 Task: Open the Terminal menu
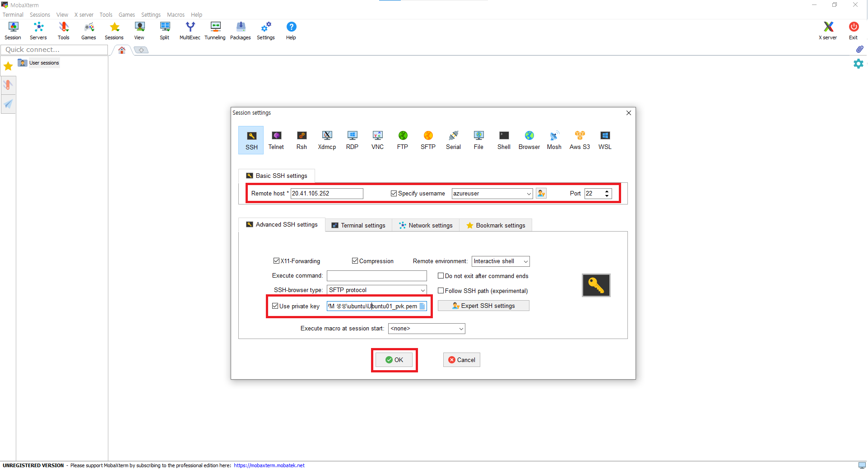tap(13, 15)
